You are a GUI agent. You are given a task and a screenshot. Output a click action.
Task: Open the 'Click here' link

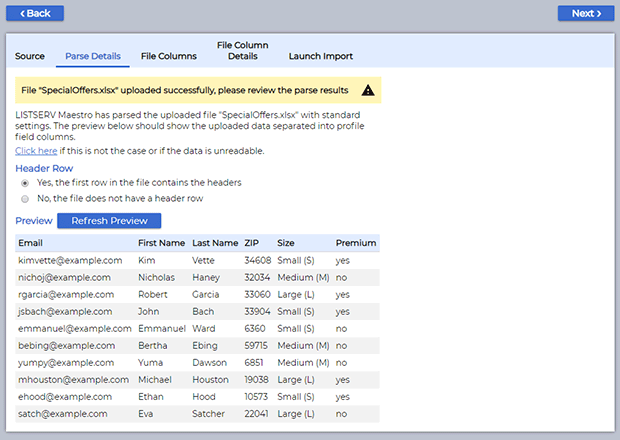click(36, 151)
